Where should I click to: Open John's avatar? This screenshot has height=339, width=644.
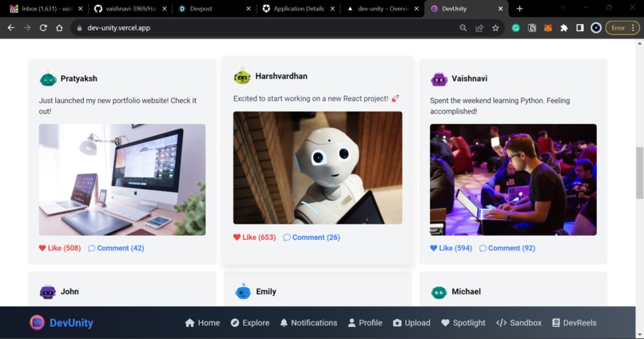[x=48, y=292]
